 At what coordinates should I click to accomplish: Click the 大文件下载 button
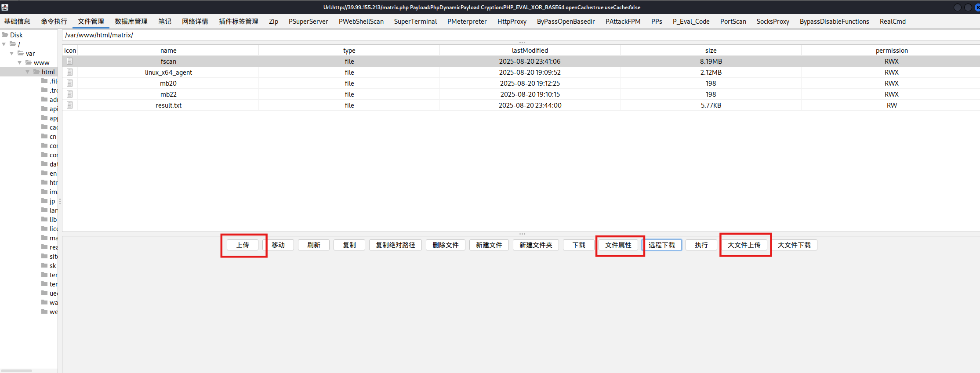(794, 245)
